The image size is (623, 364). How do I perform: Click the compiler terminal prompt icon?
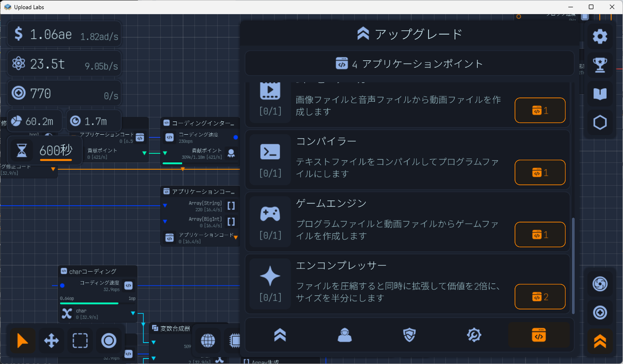pyautogui.click(x=270, y=152)
